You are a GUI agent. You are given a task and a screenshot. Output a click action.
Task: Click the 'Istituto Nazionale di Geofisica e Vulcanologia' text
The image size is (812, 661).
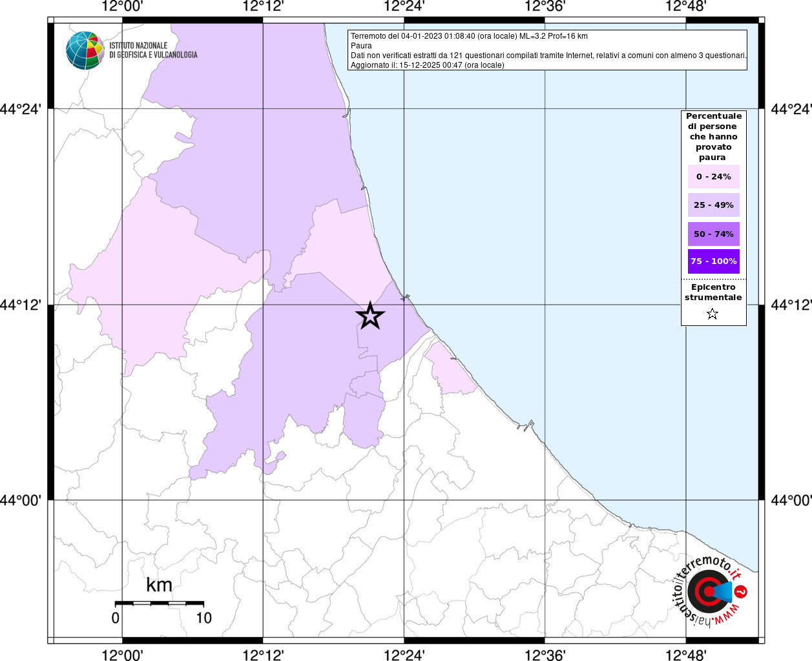pos(153,50)
